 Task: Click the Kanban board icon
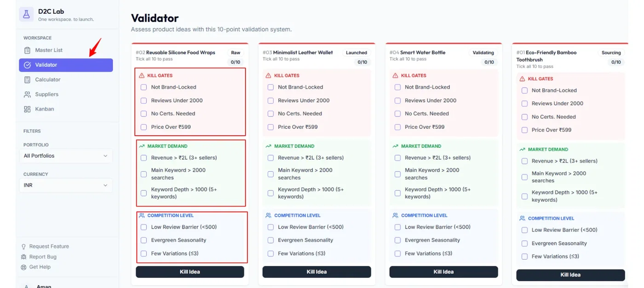[x=27, y=109]
